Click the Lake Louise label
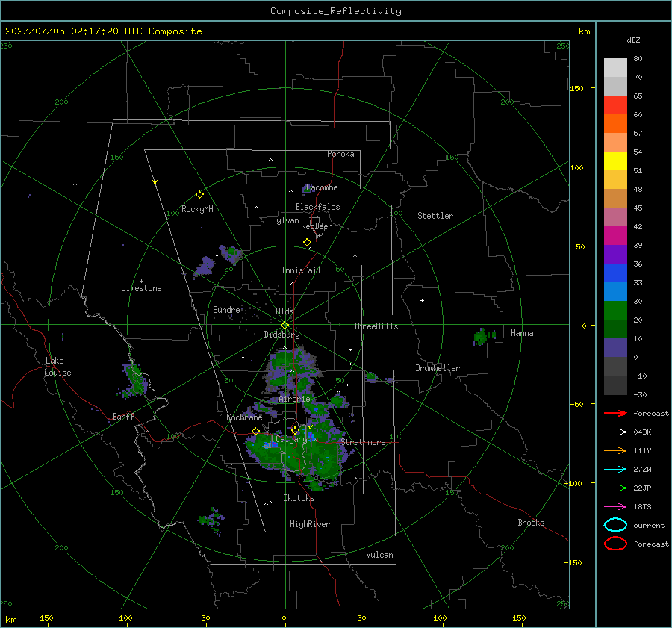 point(58,367)
